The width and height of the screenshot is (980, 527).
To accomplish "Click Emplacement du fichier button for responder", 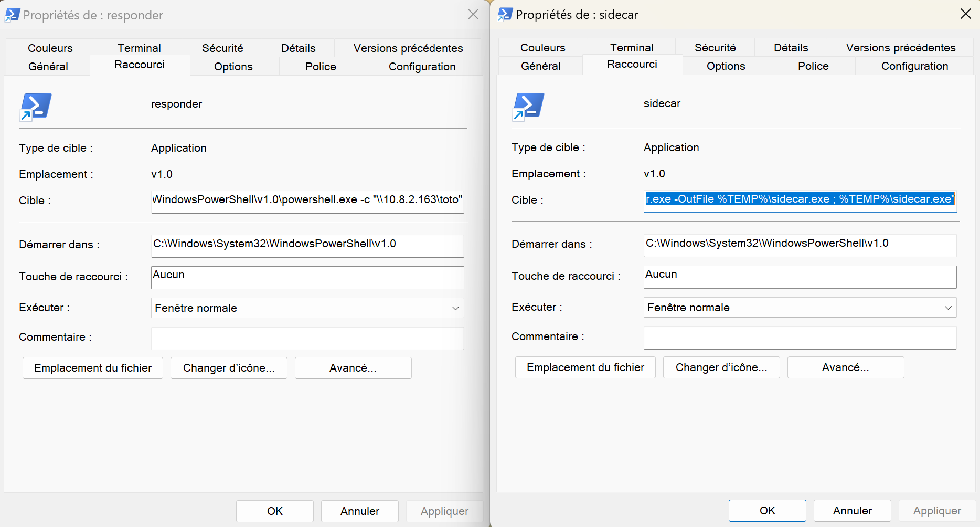I will point(93,368).
